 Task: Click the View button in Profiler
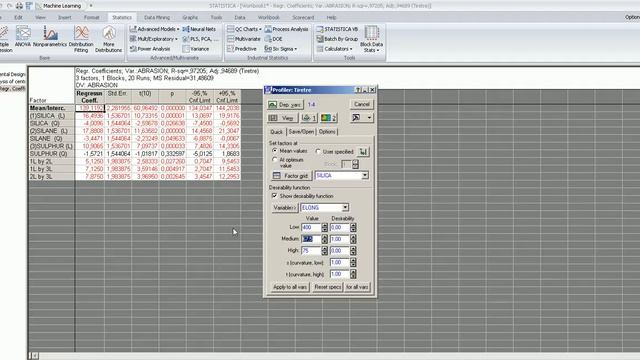tap(283, 118)
